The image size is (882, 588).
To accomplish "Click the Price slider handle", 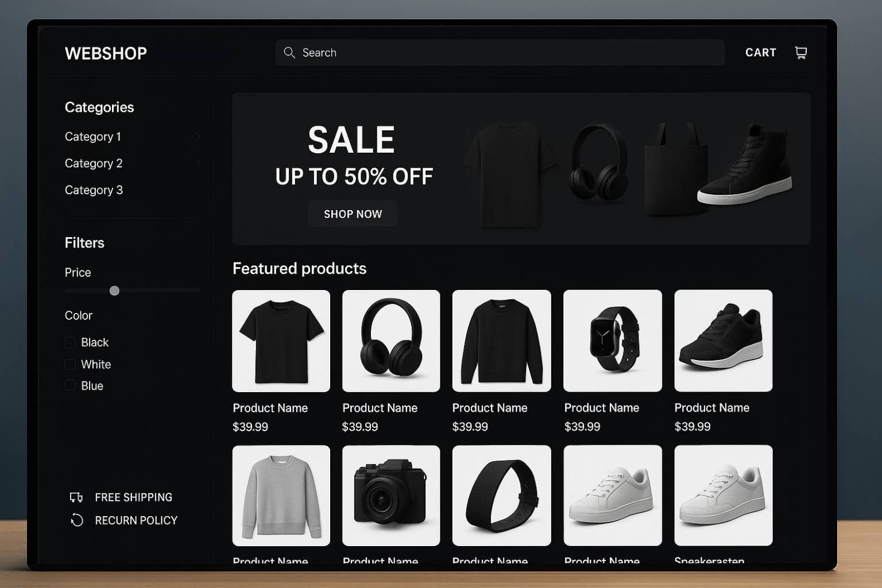I will (114, 291).
